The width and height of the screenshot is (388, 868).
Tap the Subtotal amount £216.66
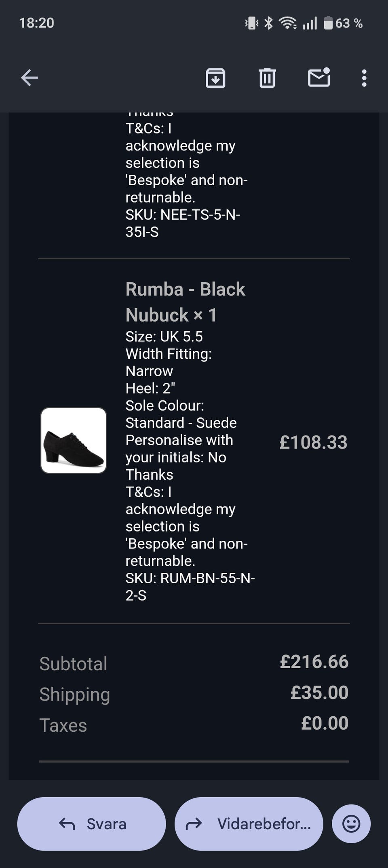click(314, 662)
